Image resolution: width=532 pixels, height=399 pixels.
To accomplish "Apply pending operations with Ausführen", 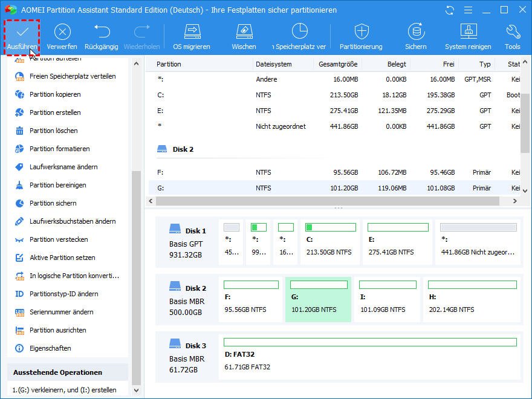I will pos(22,34).
